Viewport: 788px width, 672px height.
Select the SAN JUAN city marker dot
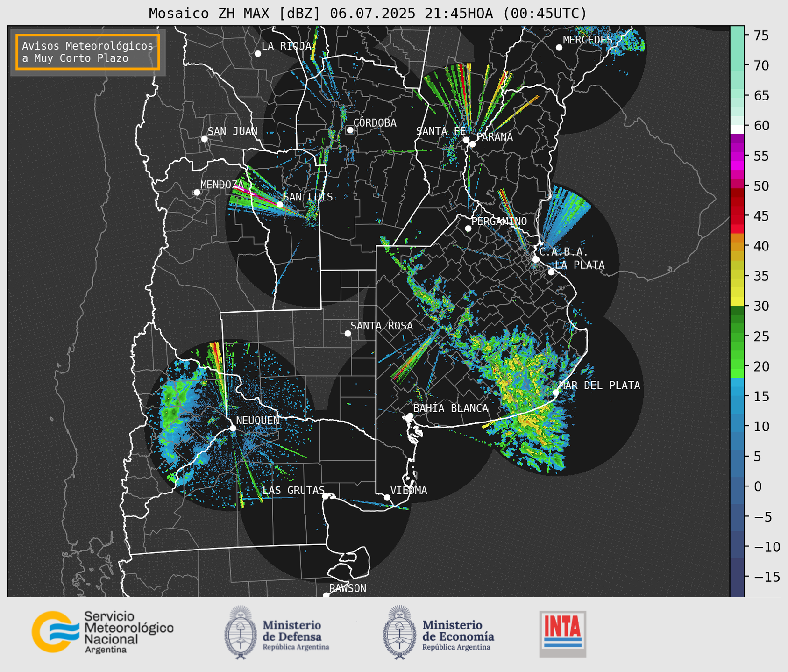click(204, 139)
